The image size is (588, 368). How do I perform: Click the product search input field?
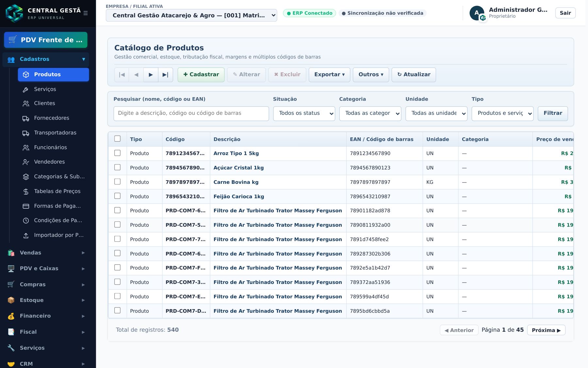coord(191,113)
